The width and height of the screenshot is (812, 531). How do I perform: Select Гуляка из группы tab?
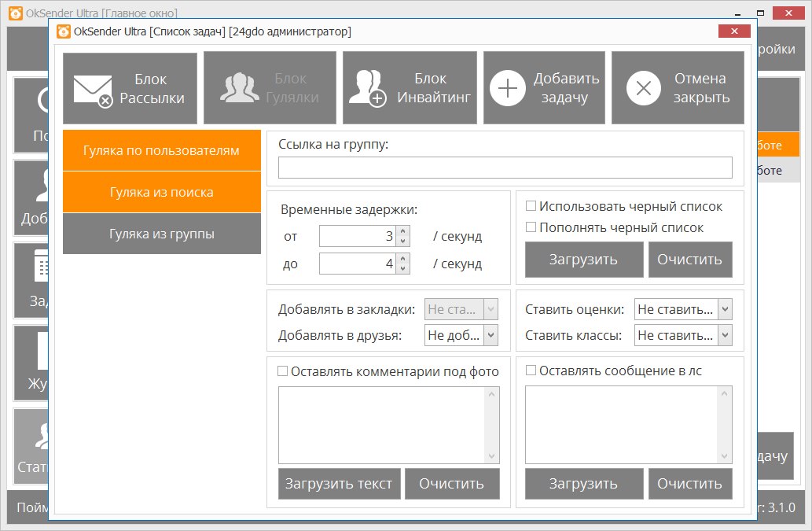click(161, 234)
